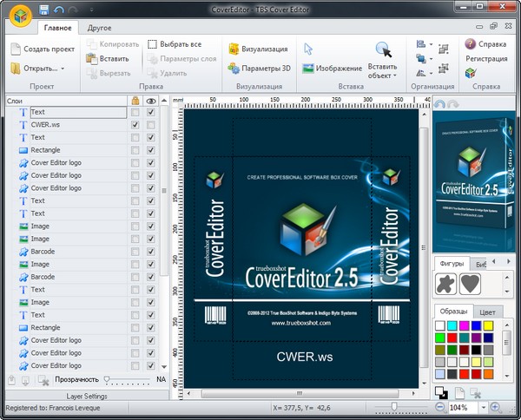Select the arrow pointer tool
The image size is (521, 420).
click(308, 49)
